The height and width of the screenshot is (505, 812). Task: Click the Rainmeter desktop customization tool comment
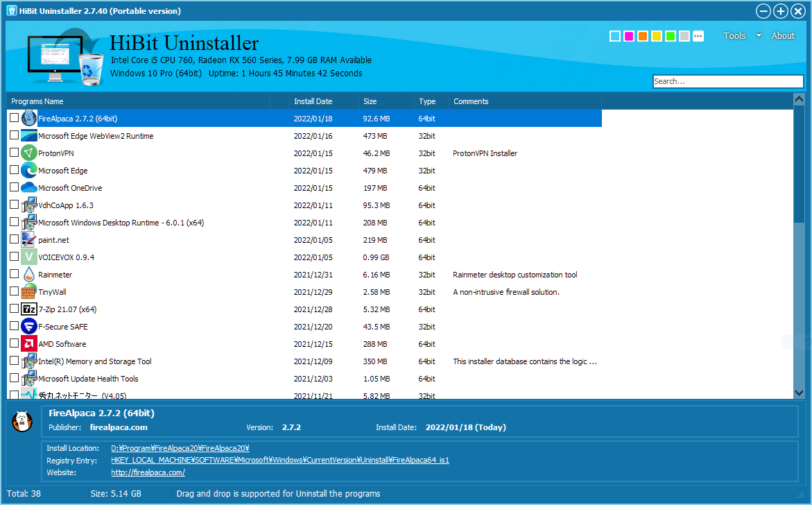coord(515,275)
